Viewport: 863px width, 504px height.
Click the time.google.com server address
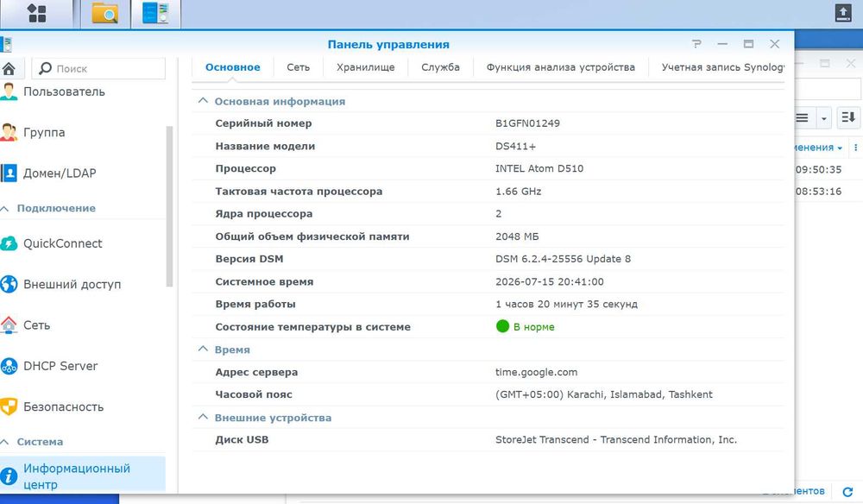(536, 372)
